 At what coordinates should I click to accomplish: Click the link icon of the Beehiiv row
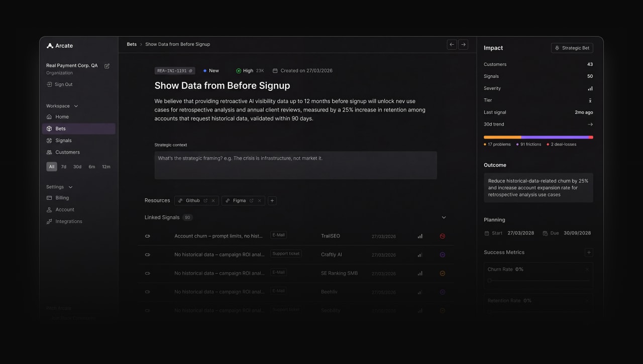click(148, 292)
